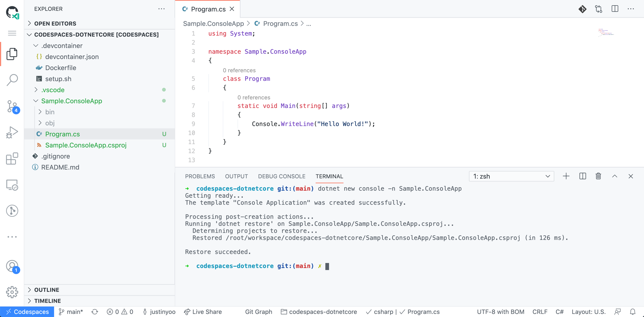Collapse the .devcontainer folder

[x=100, y=46]
